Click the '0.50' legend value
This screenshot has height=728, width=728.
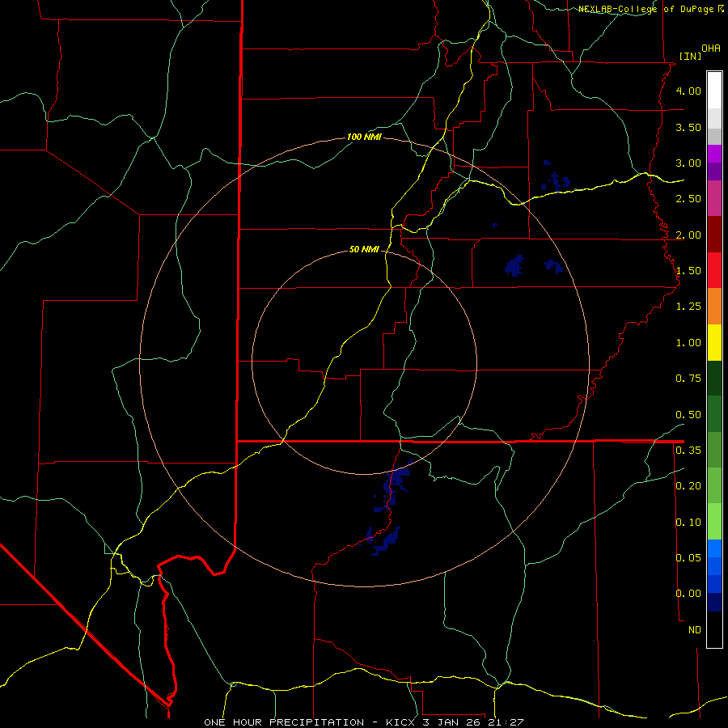pos(688,415)
